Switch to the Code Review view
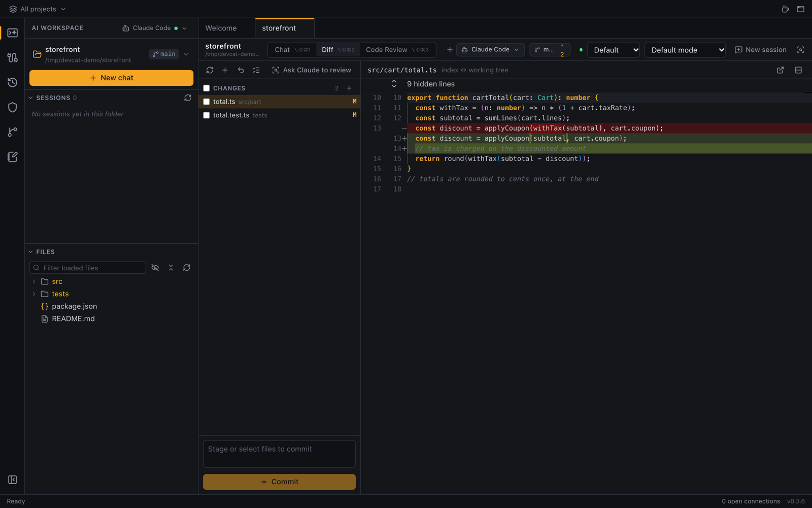Image resolution: width=812 pixels, height=508 pixels. pyautogui.click(x=397, y=50)
